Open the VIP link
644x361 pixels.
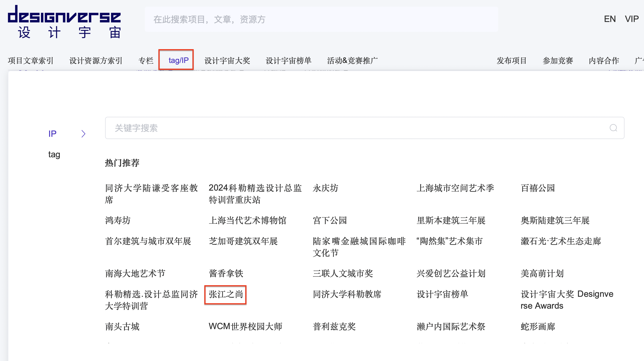631,19
